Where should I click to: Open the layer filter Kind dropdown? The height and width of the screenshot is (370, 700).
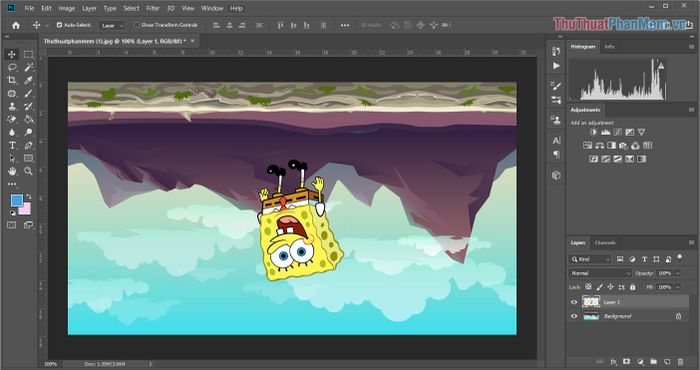point(590,259)
